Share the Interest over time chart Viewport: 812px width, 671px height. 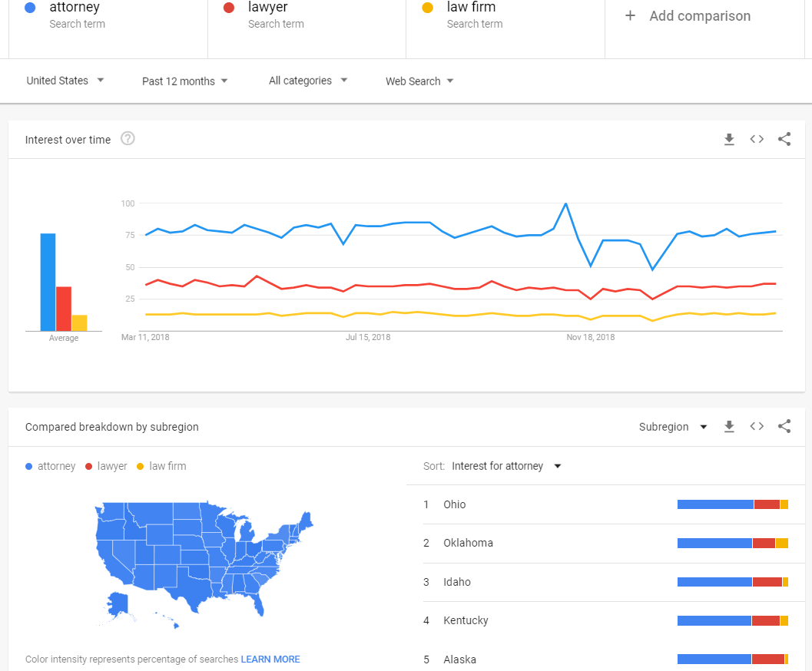click(784, 139)
